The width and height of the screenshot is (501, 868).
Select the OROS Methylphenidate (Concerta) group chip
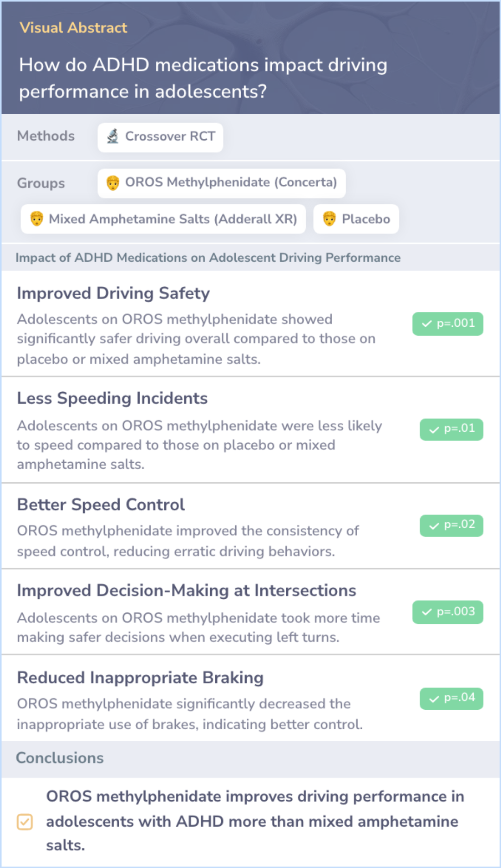click(x=222, y=183)
